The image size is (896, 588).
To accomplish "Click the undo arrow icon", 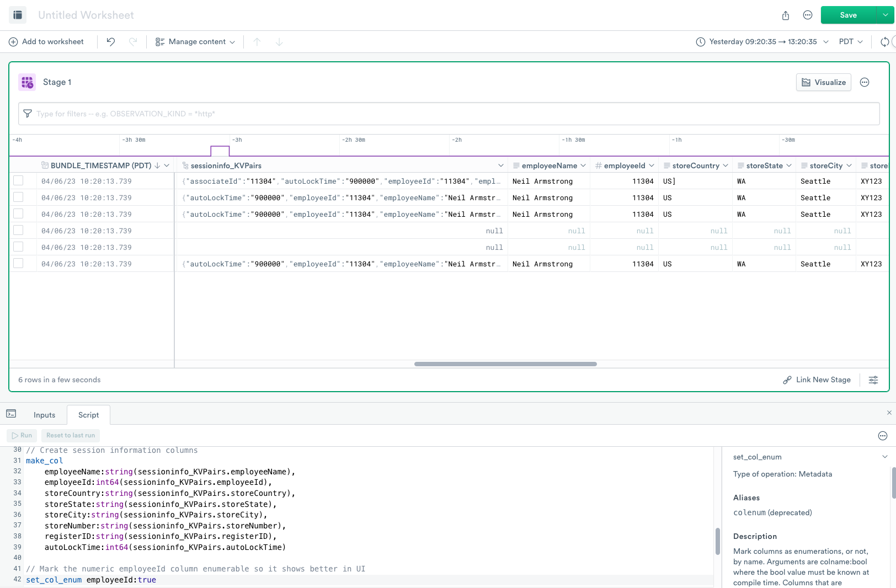I will [111, 42].
